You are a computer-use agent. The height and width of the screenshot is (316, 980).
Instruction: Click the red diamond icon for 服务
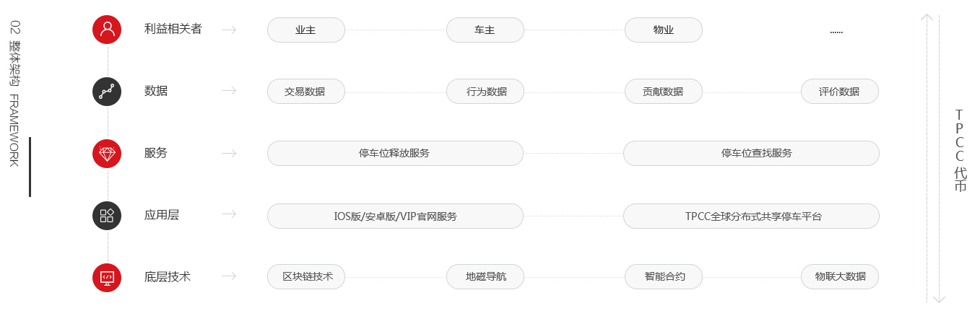tap(107, 154)
